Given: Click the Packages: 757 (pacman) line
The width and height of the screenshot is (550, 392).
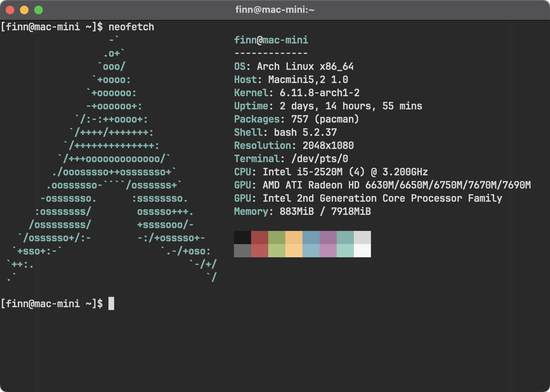Looking at the screenshot, I should [x=297, y=119].
